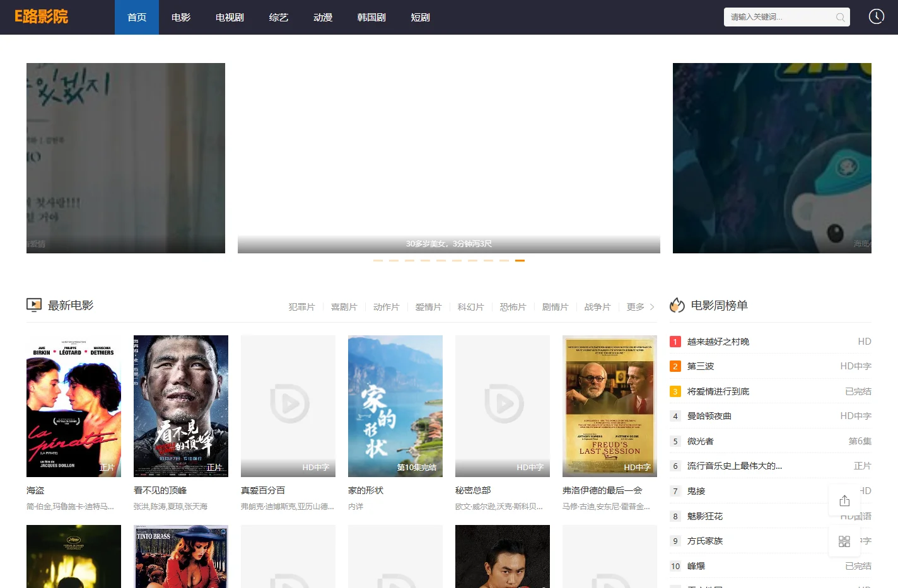Open the 动漫 nav item
This screenshot has width=898, height=588.
323,17
